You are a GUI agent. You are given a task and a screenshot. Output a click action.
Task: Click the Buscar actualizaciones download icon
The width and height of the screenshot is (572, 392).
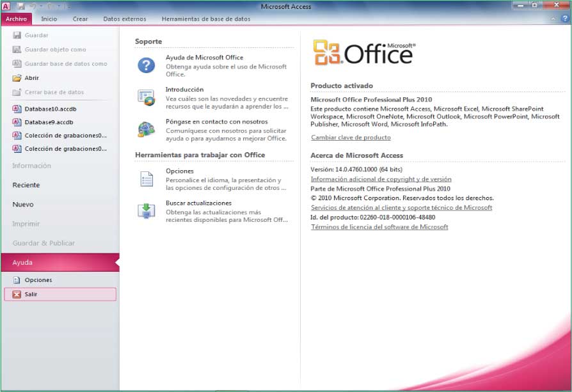147,211
